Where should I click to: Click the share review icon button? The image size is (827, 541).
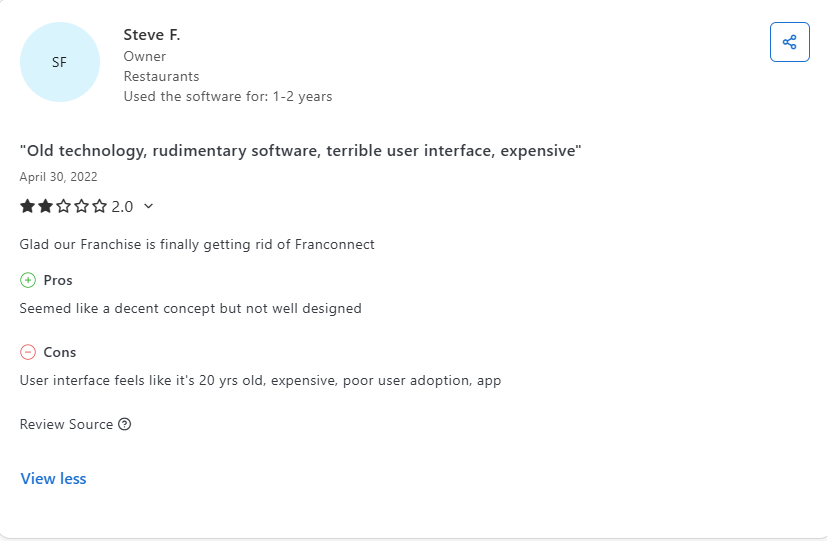pos(790,42)
